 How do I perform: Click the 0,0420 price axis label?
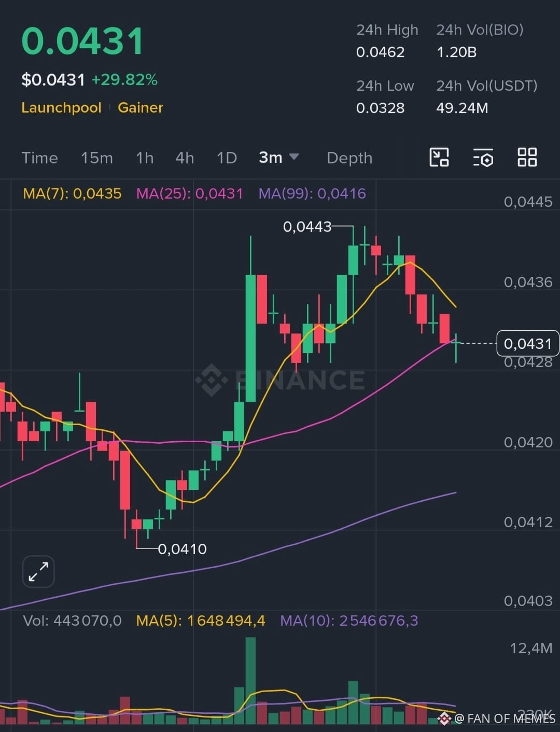tap(528, 442)
